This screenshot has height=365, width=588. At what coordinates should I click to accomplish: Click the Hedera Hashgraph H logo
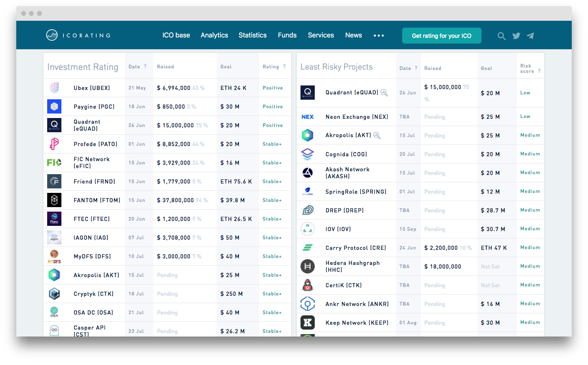click(307, 267)
